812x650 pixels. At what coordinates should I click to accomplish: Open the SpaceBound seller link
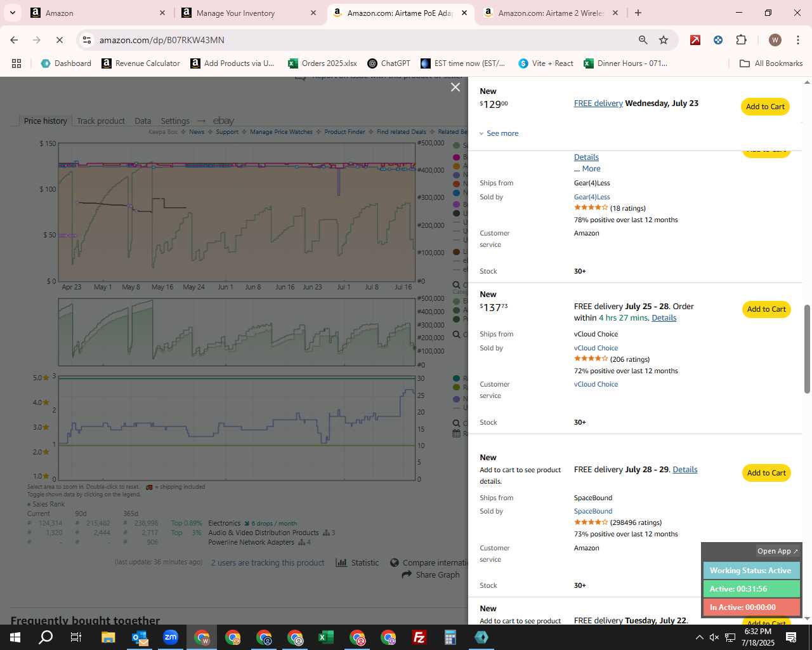(593, 512)
